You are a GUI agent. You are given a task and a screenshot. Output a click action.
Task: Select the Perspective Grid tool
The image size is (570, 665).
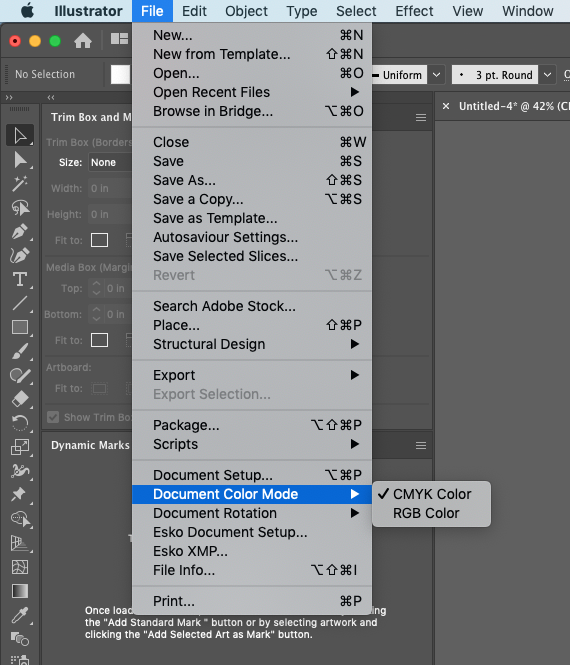coord(20,543)
